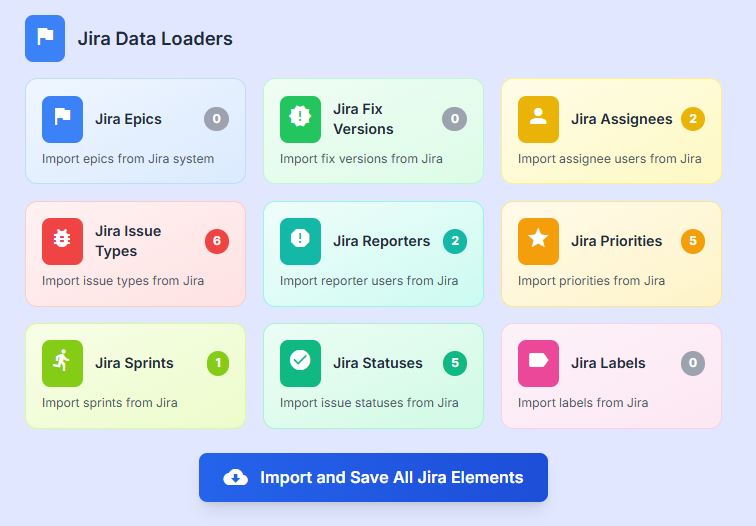Select the Jira Reporters card title

381,241
